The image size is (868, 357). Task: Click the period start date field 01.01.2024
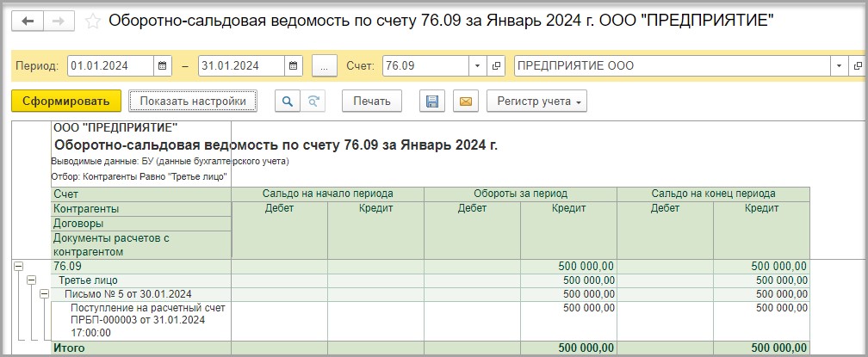tap(108, 66)
